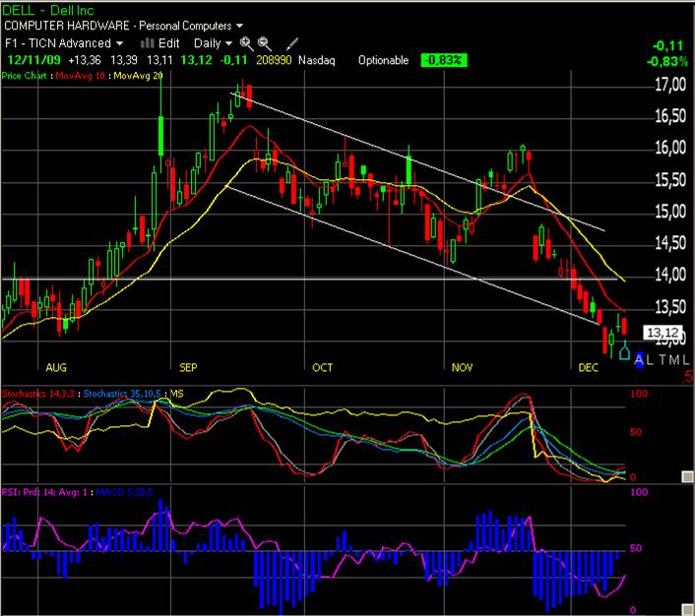Click the small square at RSI pane corner
This screenshot has width=695, height=616.
point(687,609)
